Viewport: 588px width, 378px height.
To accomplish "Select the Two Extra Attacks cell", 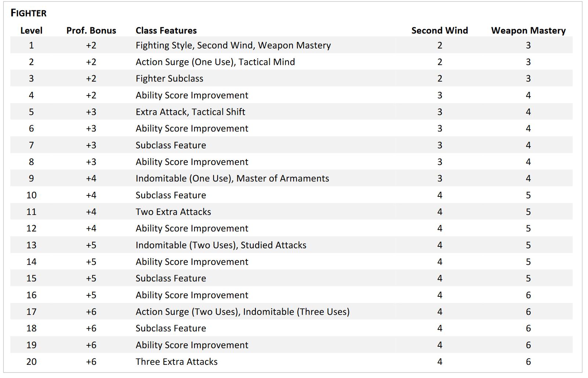I will [x=173, y=212].
